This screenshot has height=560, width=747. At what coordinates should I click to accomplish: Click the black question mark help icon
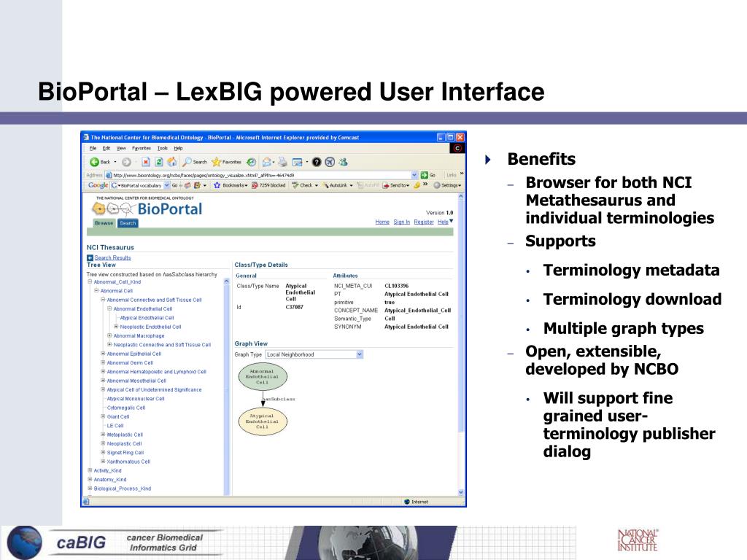point(317,163)
